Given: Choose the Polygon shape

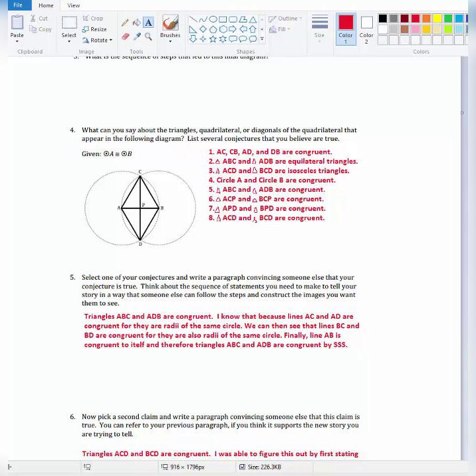Looking at the screenshot, I should point(243,20).
